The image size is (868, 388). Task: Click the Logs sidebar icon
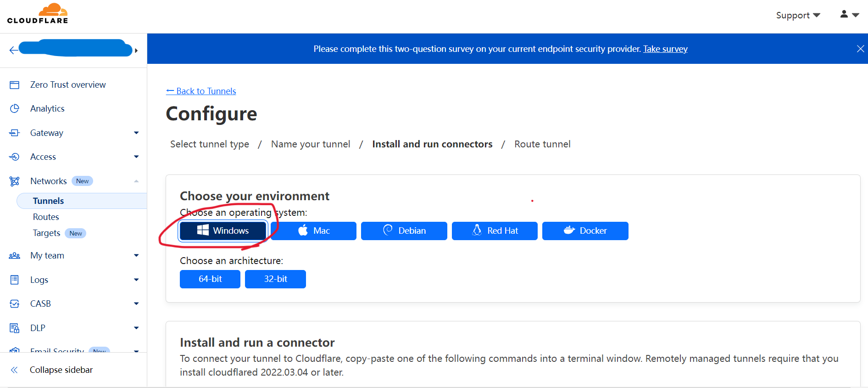(x=15, y=280)
